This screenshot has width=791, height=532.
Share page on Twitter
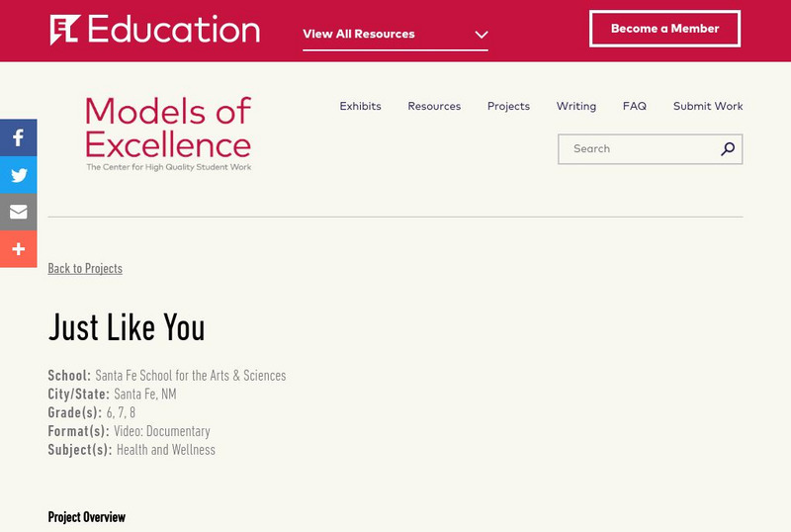pyautogui.click(x=18, y=176)
